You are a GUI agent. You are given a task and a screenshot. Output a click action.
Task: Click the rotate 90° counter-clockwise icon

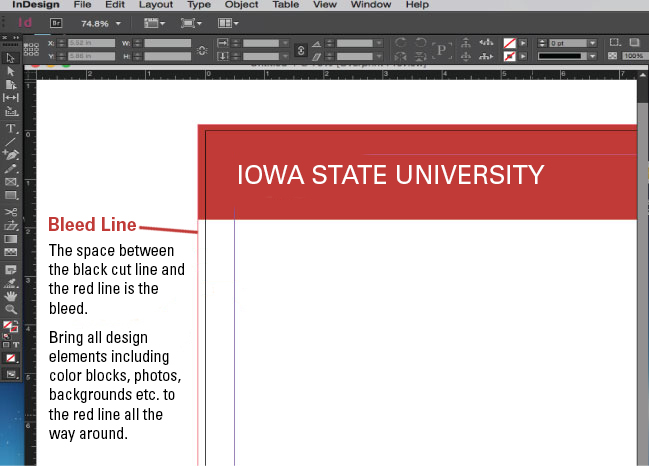pos(421,43)
